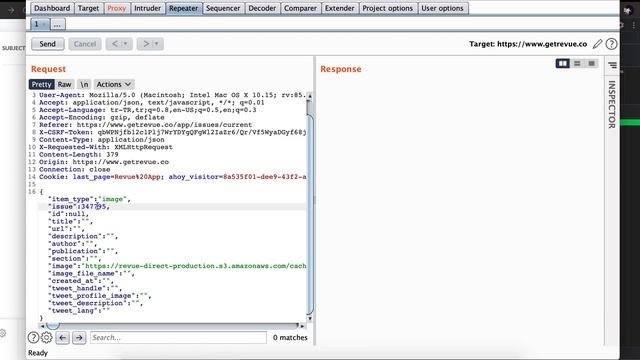Open the Dashboard tab
Viewport: 640px width, 360px height.
point(52,8)
